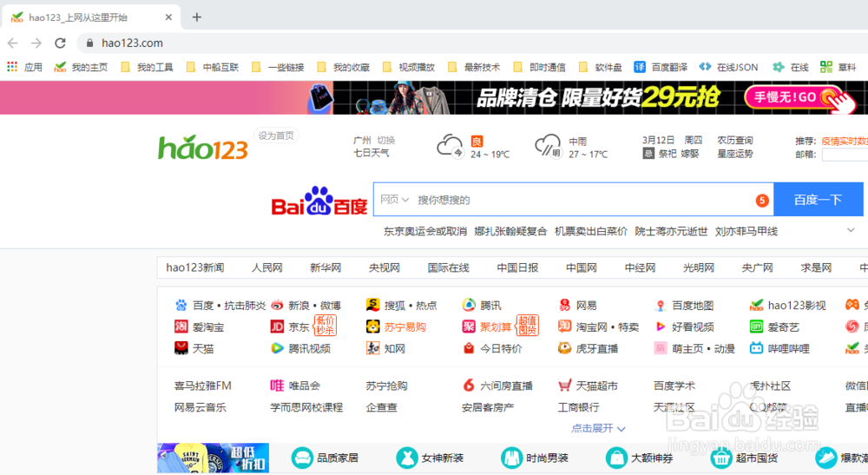The width and height of the screenshot is (868, 475).
Task: Open 腾讯视频 site link
Action: pos(300,348)
